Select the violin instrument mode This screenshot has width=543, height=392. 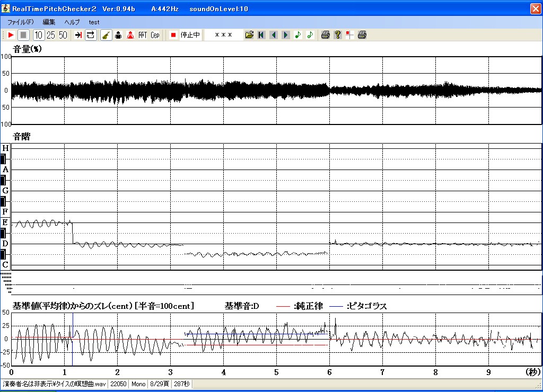point(106,35)
